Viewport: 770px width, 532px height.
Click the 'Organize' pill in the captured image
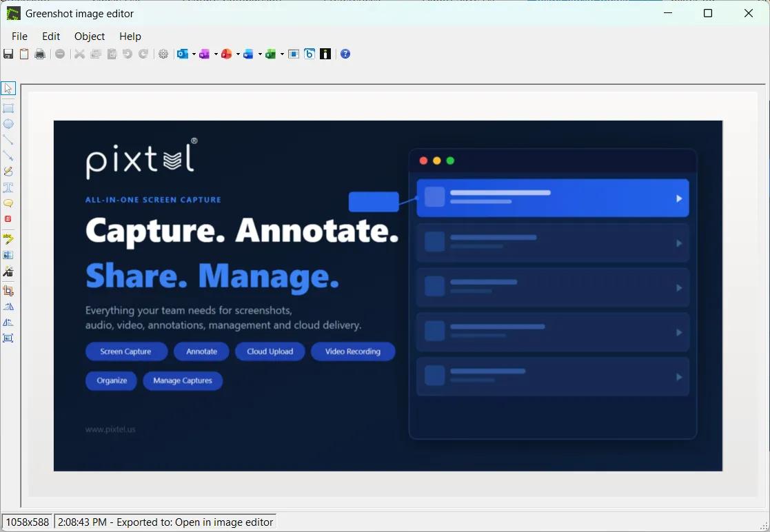pos(112,381)
